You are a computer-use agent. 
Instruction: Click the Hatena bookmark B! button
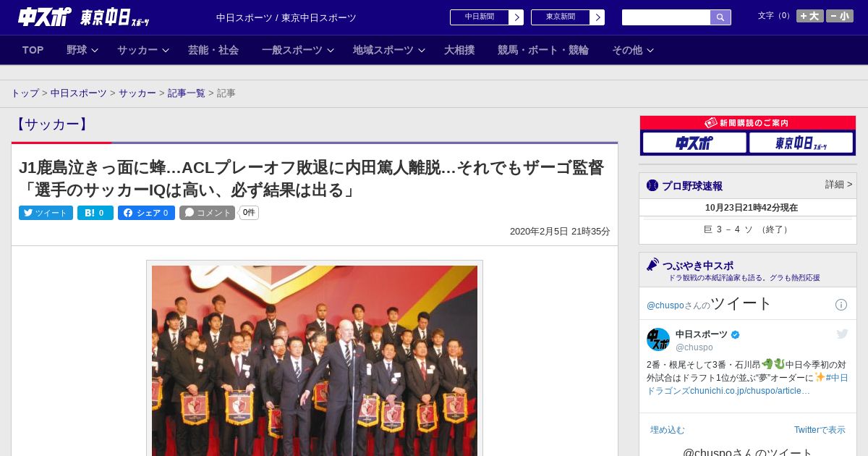[95, 213]
